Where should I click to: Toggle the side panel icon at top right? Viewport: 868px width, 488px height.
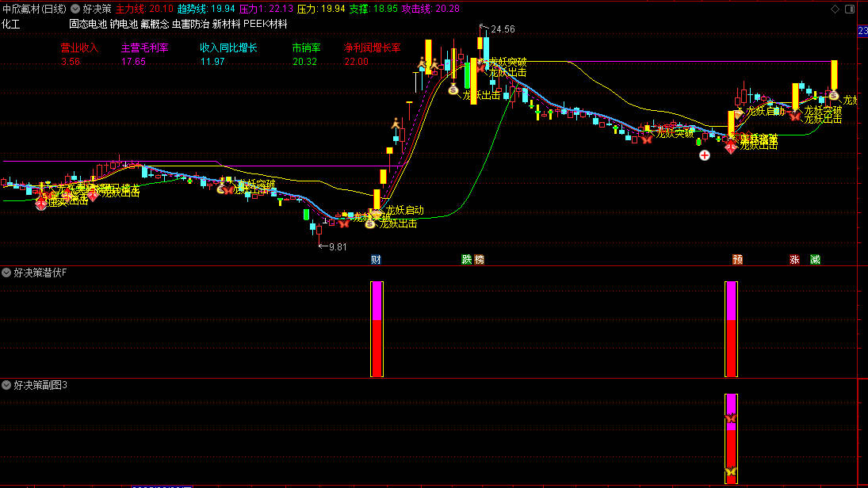[850, 9]
